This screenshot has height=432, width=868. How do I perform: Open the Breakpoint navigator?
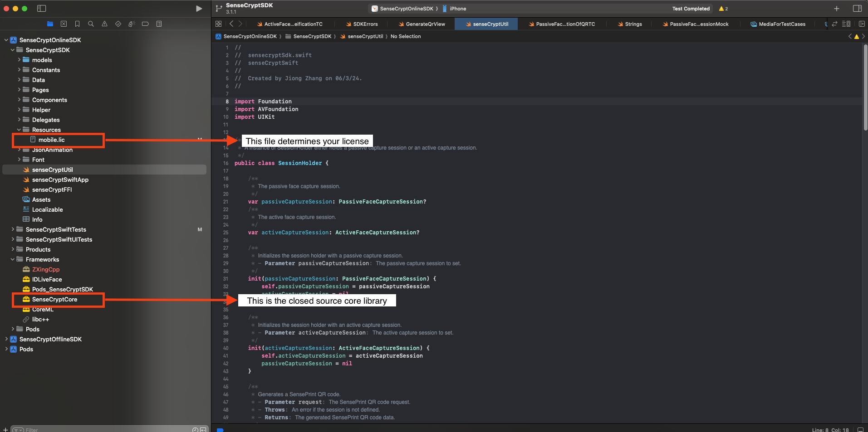tap(145, 24)
